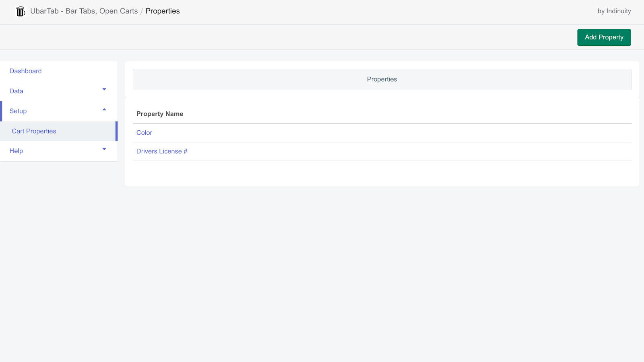Select Setup in the sidebar navigation
Viewport: 644px width, 362px height.
[18, 111]
